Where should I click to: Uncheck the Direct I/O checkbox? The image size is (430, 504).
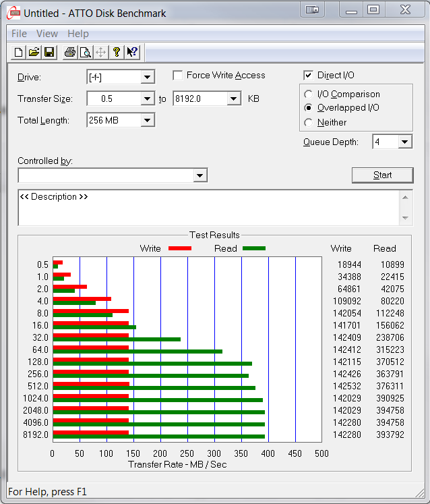point(309,76)
